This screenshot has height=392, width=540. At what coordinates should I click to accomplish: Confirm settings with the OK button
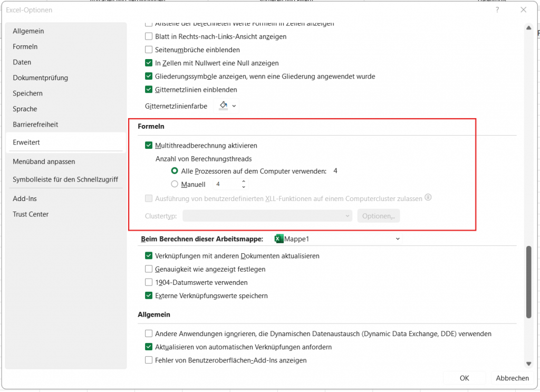coord(464,378)
